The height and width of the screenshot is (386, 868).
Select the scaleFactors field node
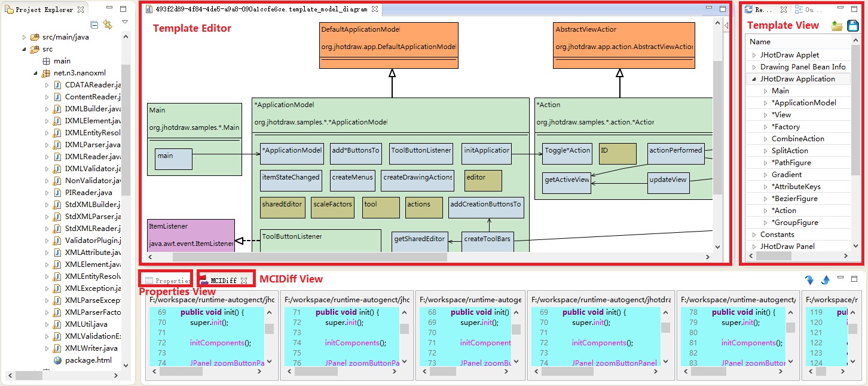click(332, 208)
